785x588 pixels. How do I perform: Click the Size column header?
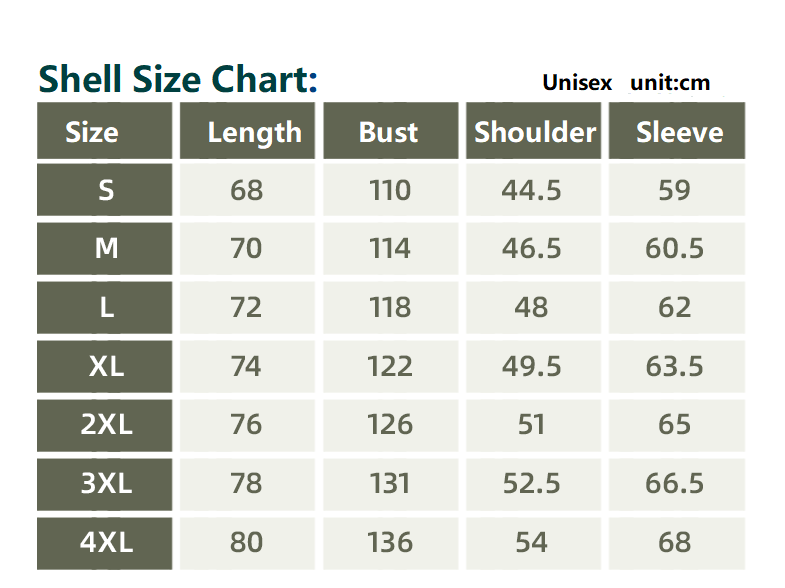(92, 132)
